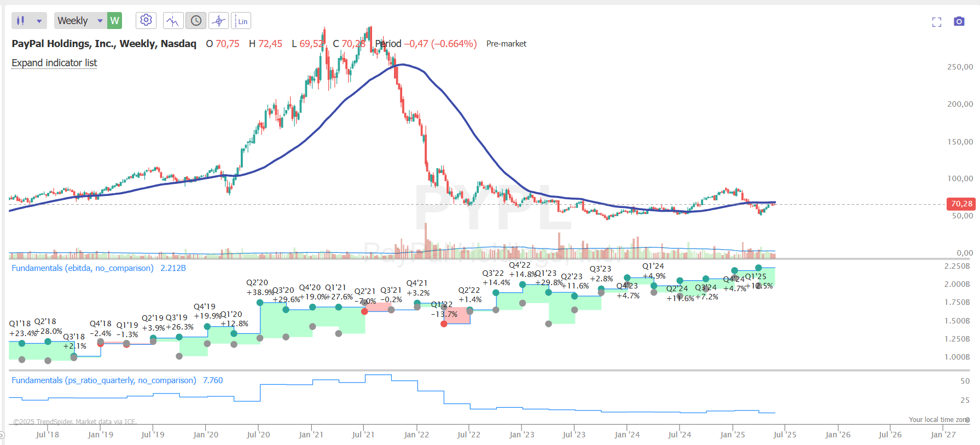Select the line study drawing icon
Image resolution: width=980 pixels, height=445 pixels.
click(173, 21)
